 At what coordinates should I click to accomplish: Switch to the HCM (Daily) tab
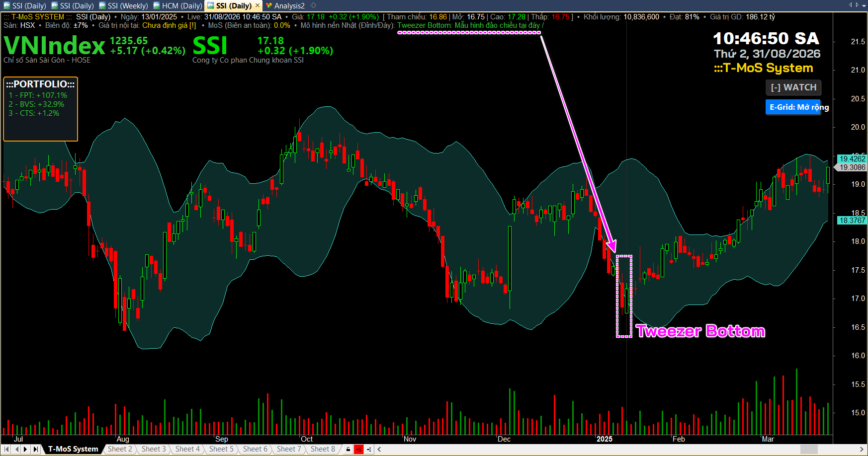177,6
